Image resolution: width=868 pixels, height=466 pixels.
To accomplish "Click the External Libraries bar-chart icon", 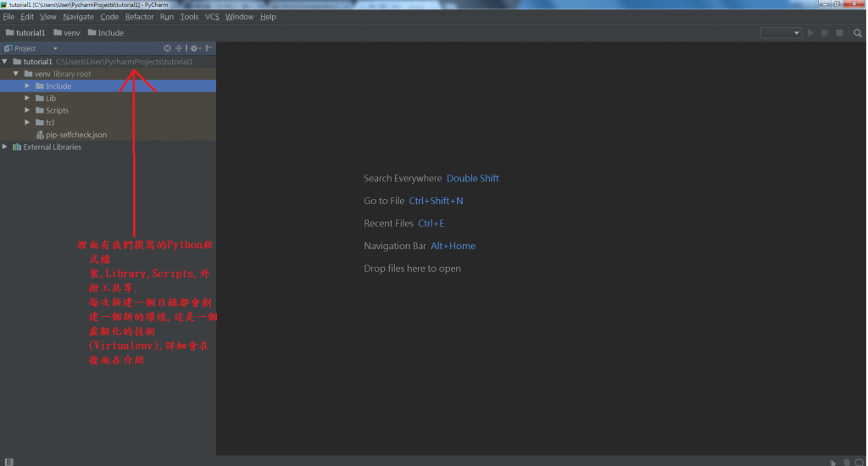I will [x=17, y=147].
